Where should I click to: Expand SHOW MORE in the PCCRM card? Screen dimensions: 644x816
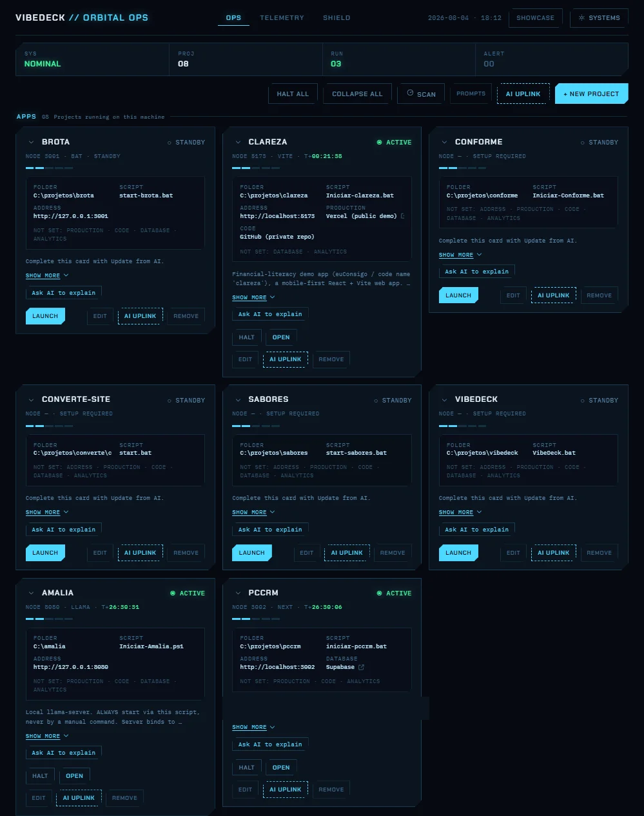(x=253, y=727)
